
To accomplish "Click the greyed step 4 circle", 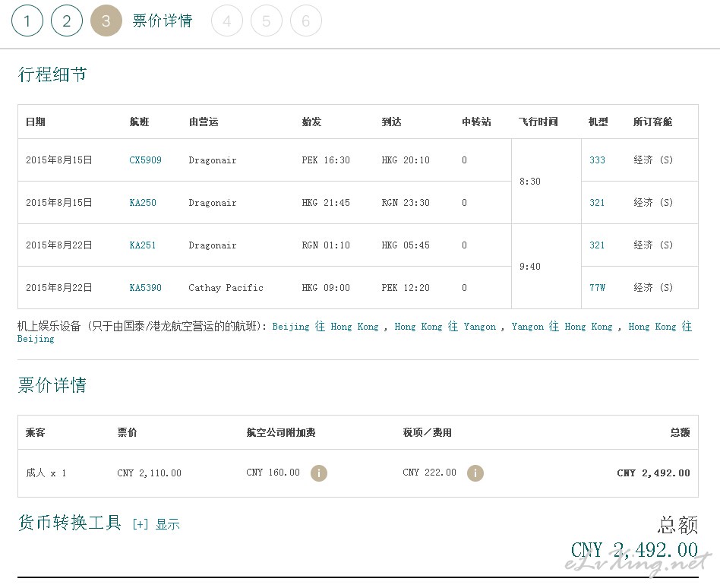I will 227,21.
